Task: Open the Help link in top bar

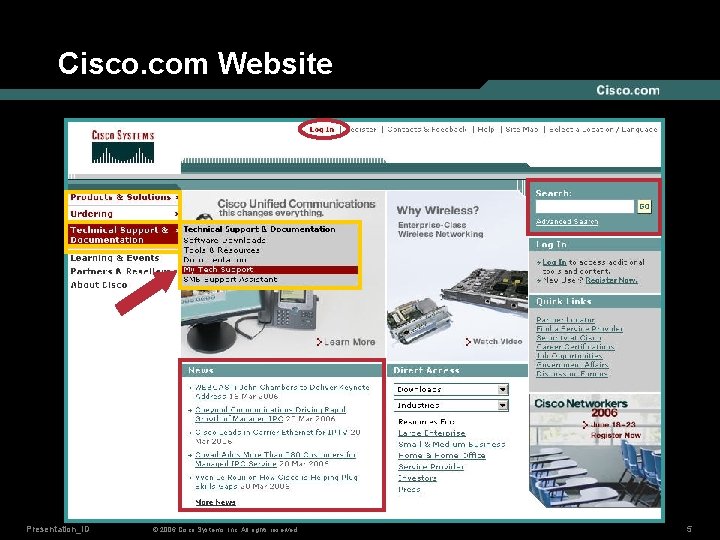Action: tap(486, 129)
